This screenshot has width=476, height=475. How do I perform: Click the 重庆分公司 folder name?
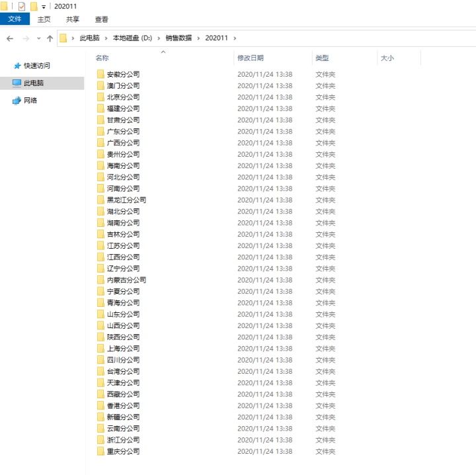click(123, 451)
